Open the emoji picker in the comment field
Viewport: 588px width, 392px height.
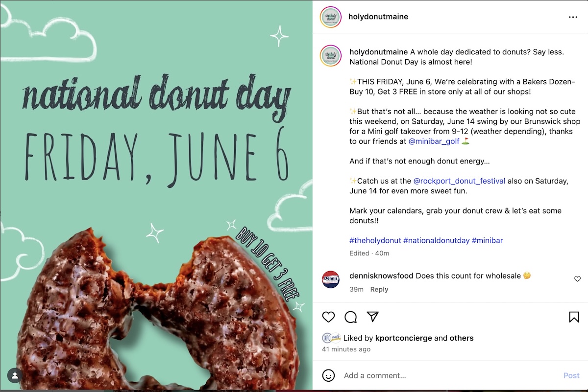328,375
